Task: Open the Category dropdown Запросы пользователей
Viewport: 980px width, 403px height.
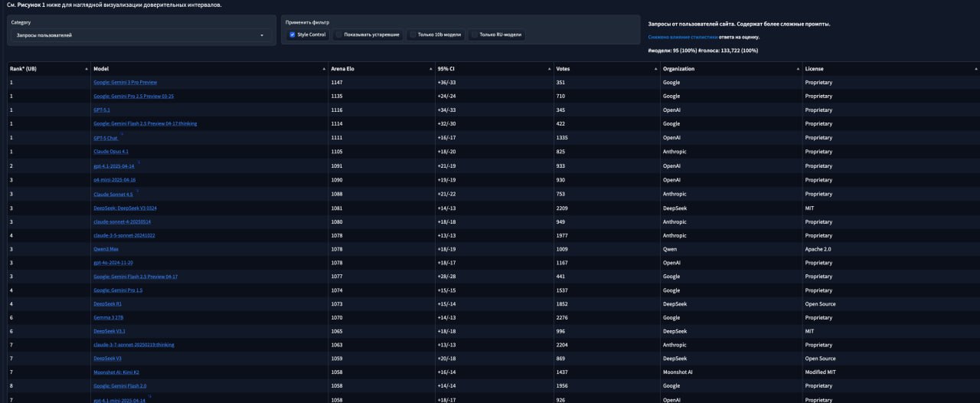Action: point(140,35)
